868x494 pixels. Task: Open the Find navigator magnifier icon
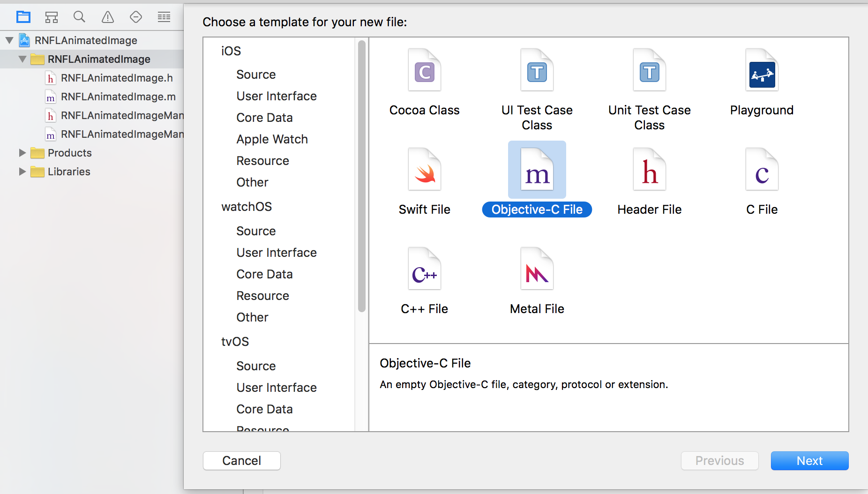tap(79, 17)
